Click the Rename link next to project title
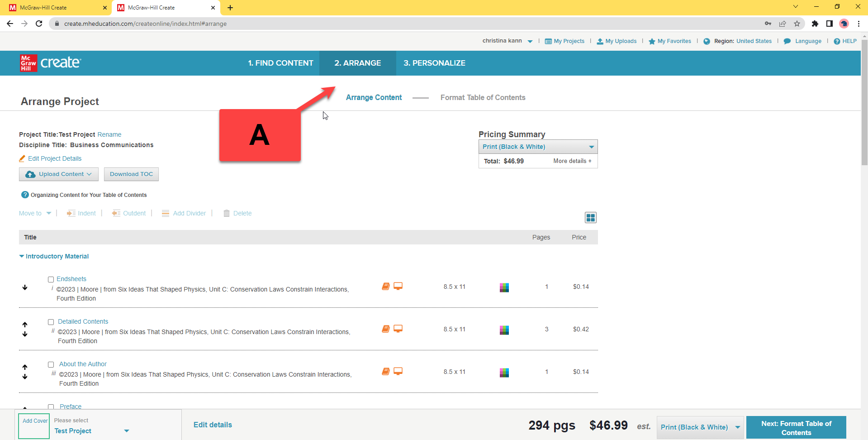 (109, 134)
